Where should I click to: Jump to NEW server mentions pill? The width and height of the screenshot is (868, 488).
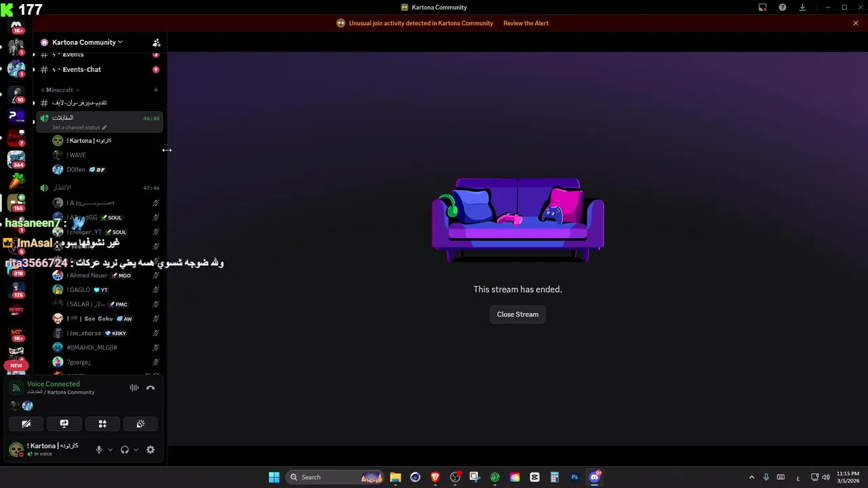[x=16, y=365]
